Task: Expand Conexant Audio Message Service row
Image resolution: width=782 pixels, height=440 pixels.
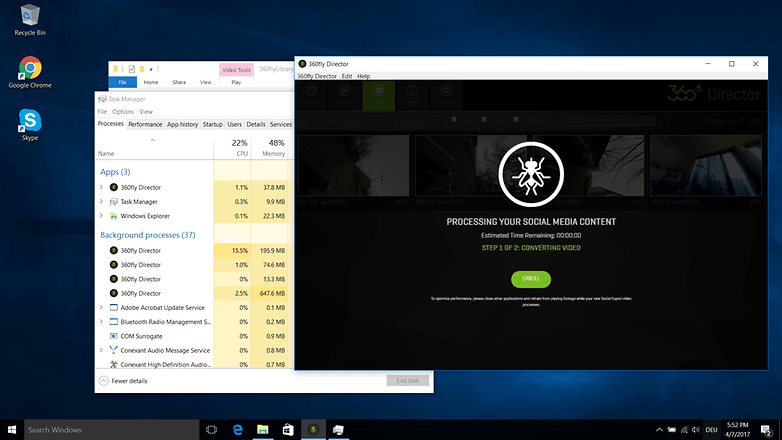Action: [x=101, y=350]
